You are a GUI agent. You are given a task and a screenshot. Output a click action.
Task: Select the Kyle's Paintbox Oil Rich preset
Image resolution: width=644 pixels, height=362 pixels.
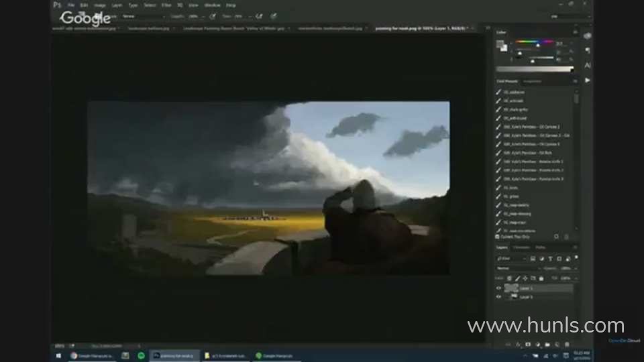535,153
